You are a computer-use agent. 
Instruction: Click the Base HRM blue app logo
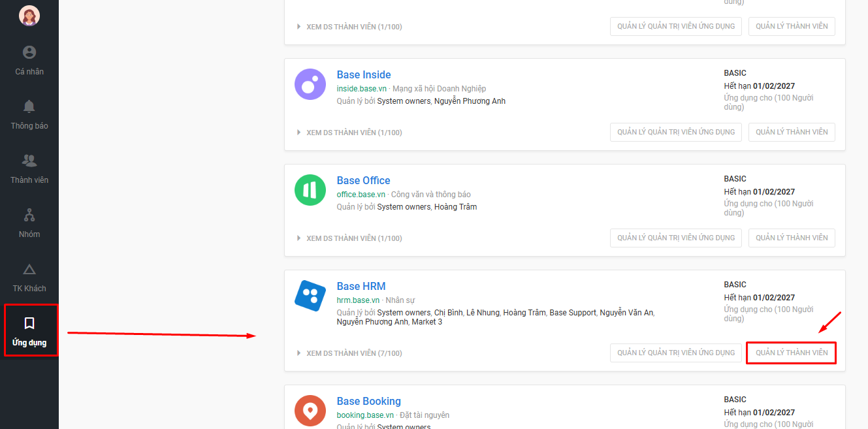310,296
